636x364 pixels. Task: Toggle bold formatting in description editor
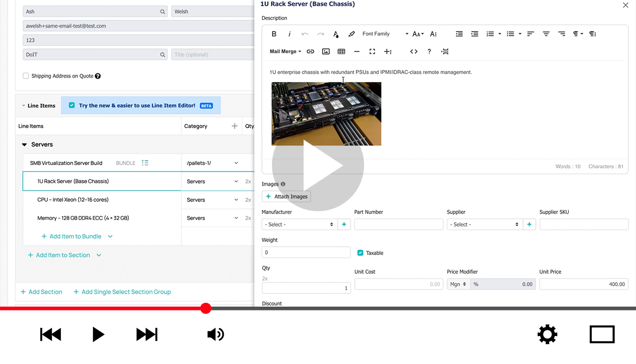tap(274, 34)
